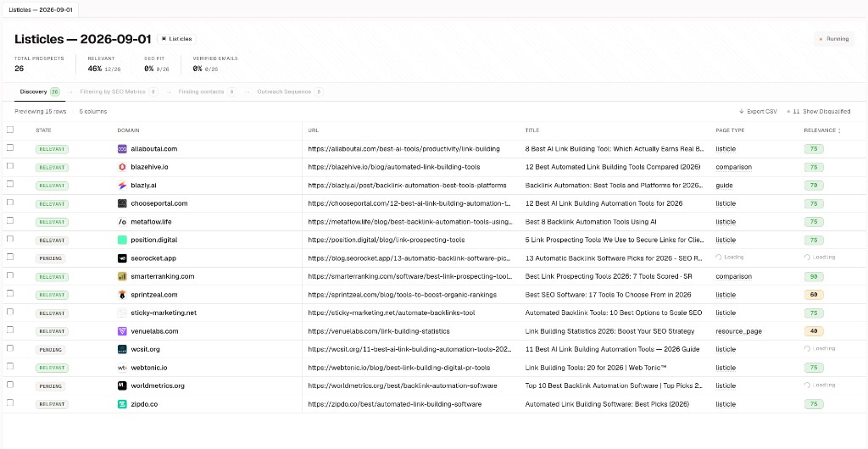Open Filtering by SEO Metrics tab
This screenshot has width=868, height=449.
coord(119,91)
